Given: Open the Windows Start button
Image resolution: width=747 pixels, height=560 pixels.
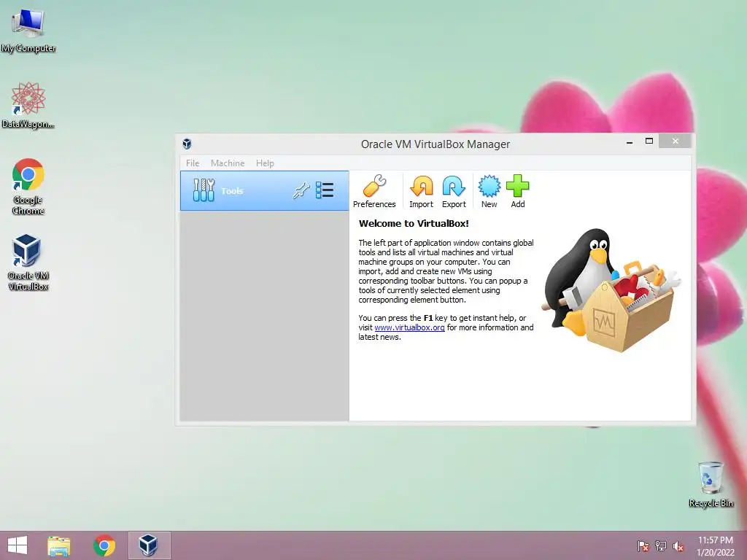Looking at the screenshot, I should point(18,545).
